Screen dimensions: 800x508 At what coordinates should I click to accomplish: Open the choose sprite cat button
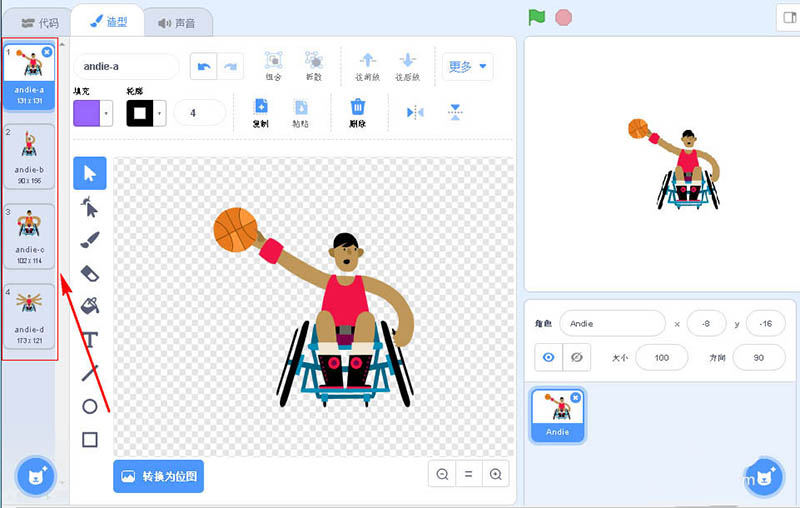[x=763, y=477]
